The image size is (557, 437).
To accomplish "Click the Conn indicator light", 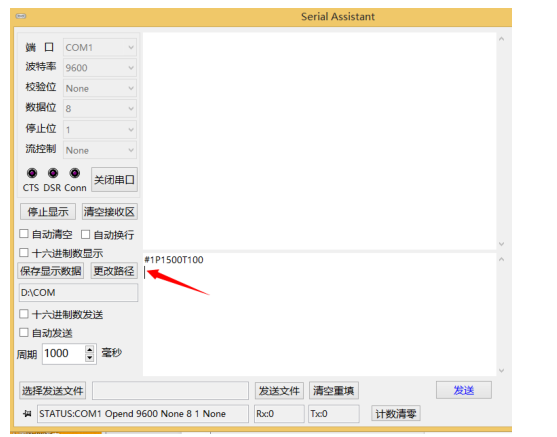I will (x=75, y=173).
